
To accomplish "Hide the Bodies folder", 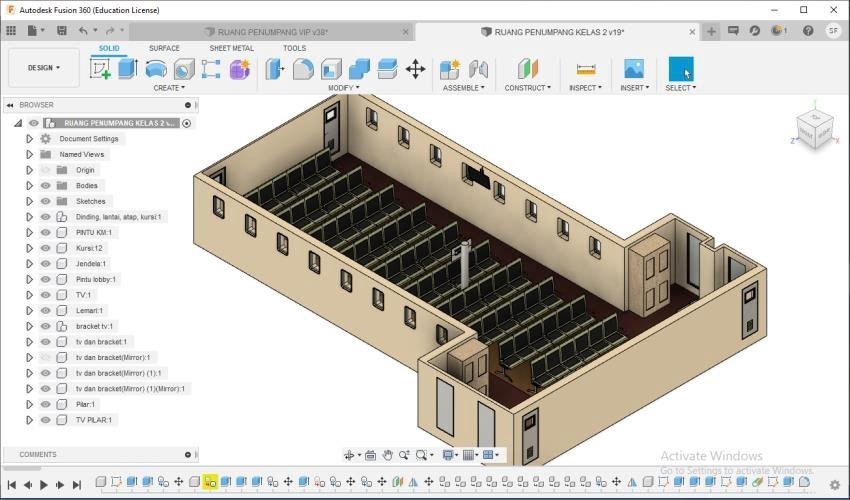I will tap(46, 185).
